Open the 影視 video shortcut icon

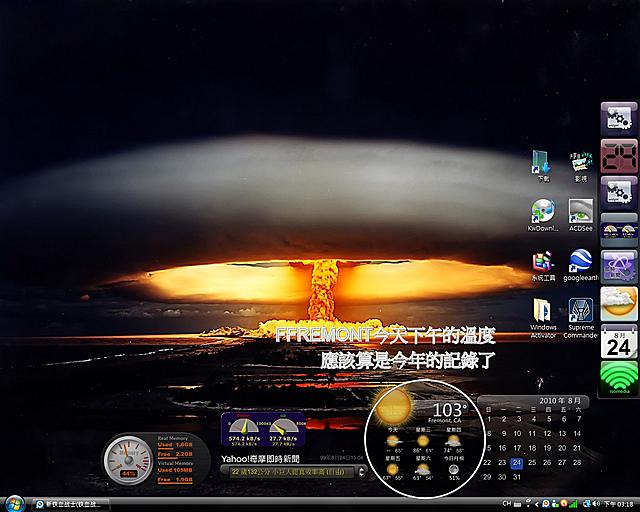coord(581,161)
